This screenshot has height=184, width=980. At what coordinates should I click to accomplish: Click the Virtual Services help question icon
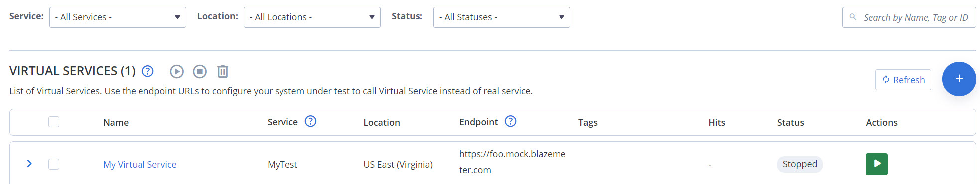point(148,71)
